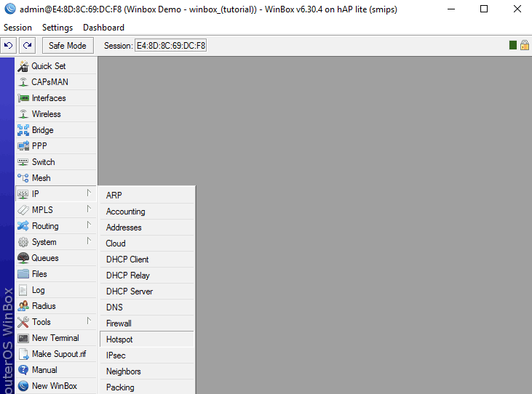
Task: Minimize the WinBox window
Action: click(x=451, y=9)
